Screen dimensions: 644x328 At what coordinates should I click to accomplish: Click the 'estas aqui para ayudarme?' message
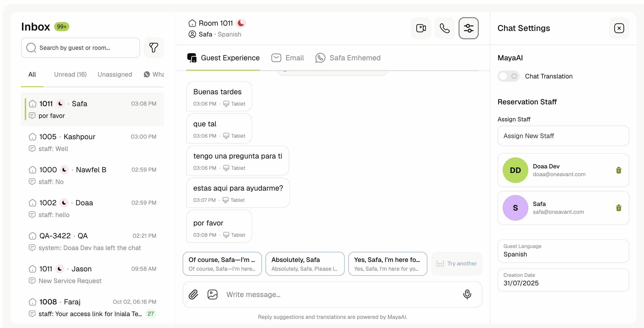pos(238,193)
